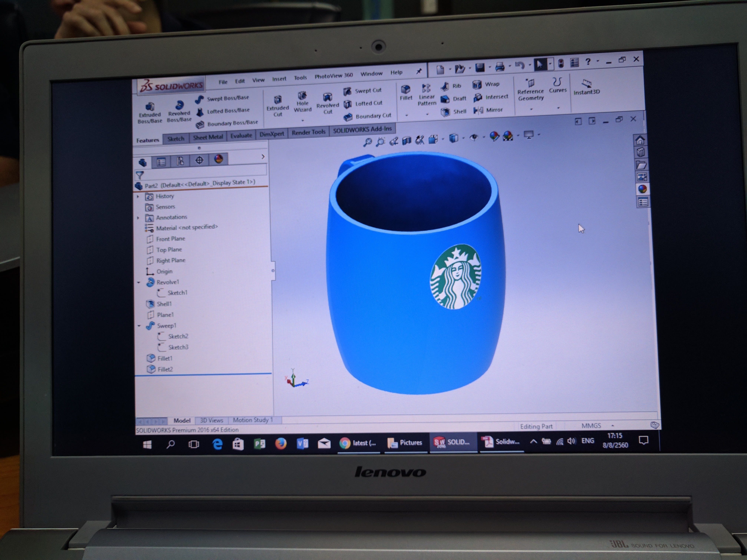Click the Extruded Cut tool
Image resolution: width=747 pixels, height=560 pixels.
[x=278, y=106]
